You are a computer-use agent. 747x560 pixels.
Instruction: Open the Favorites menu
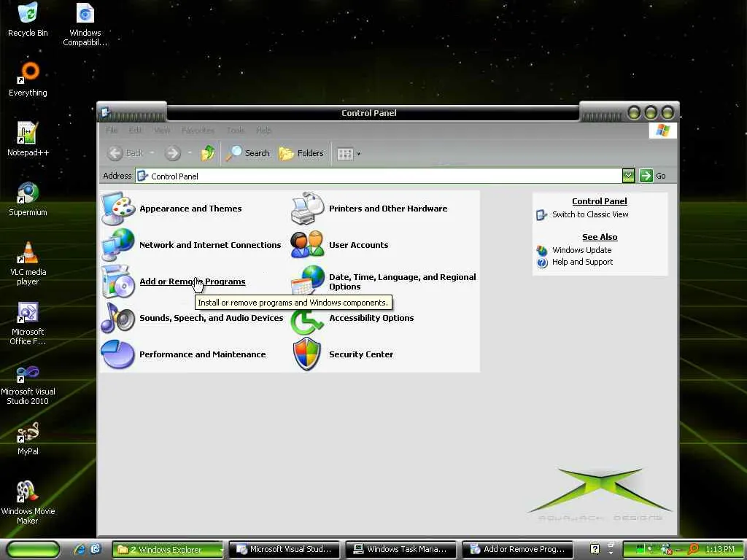[198, 130]
